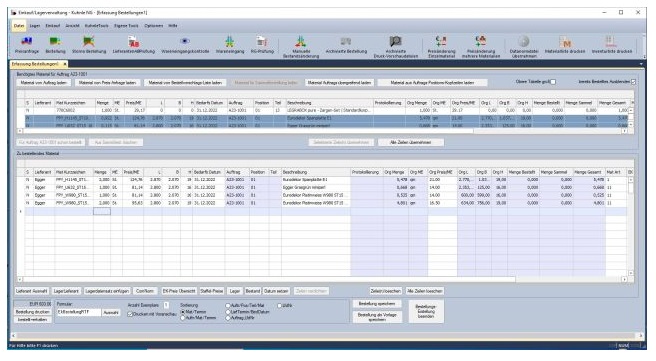This screenshot has height=361, width=656.
Task: Open the Einkauf menu
Action: (53, 26)
